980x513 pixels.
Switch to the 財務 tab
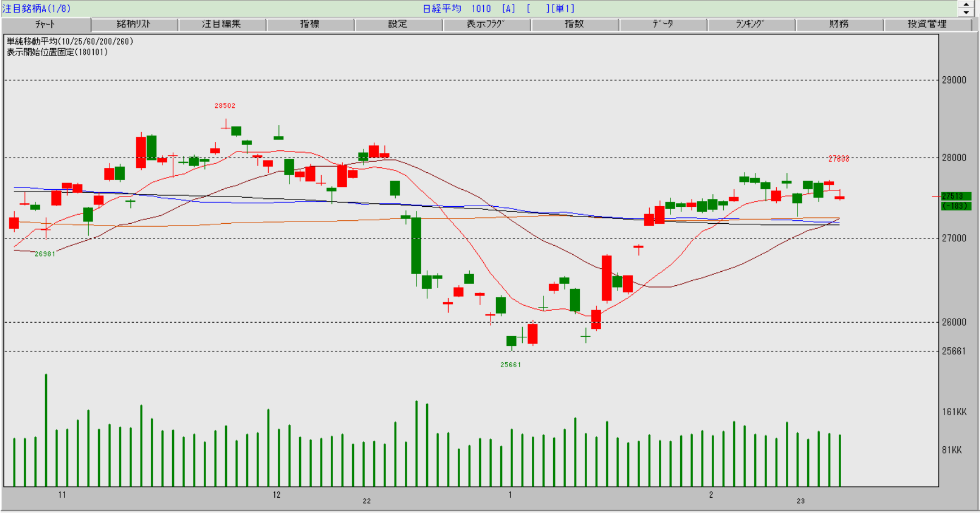point(839,24)
